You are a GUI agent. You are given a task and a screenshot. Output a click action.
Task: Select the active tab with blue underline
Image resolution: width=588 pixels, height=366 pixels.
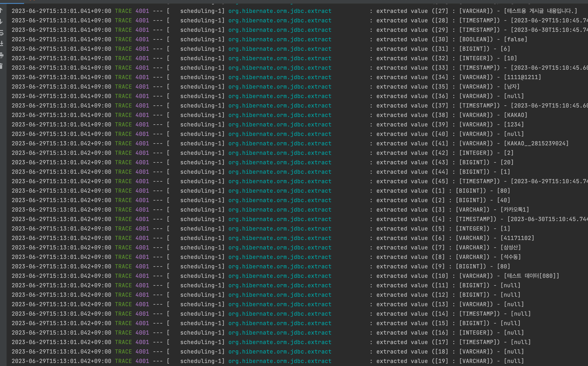pyautogui.click(x=12, y=2)
